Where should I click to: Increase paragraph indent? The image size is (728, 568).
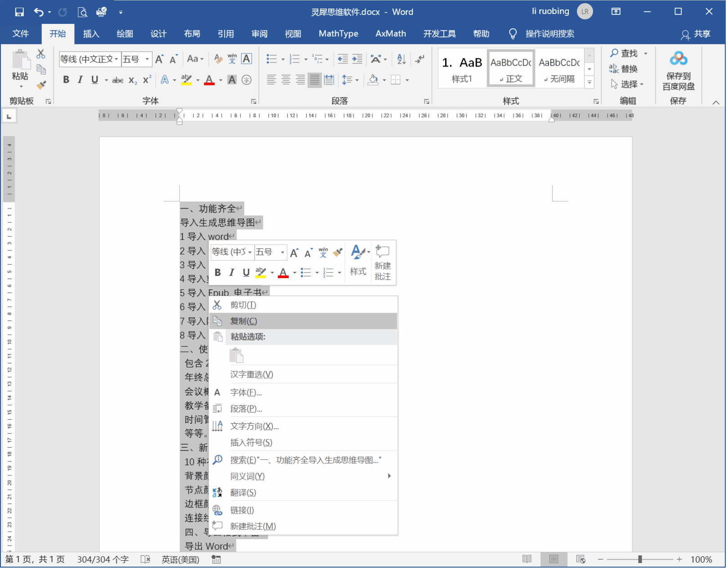coord(357,59)
